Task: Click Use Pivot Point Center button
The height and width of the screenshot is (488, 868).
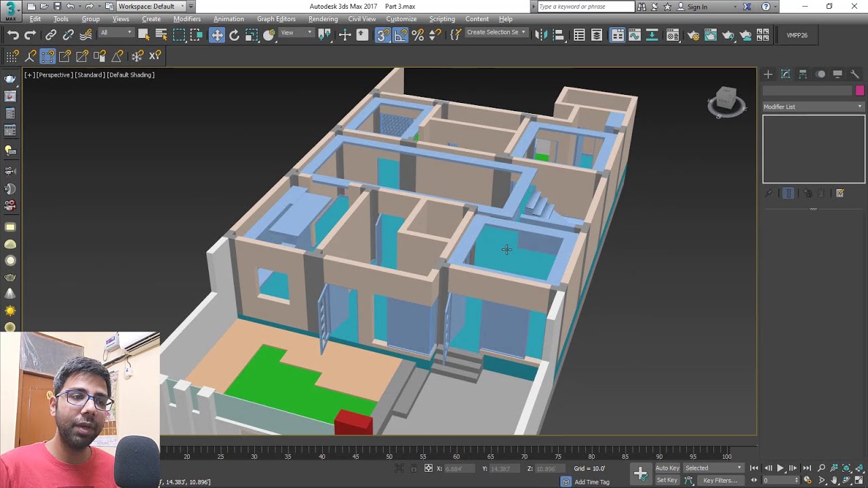Action: (x=324, y=35)
